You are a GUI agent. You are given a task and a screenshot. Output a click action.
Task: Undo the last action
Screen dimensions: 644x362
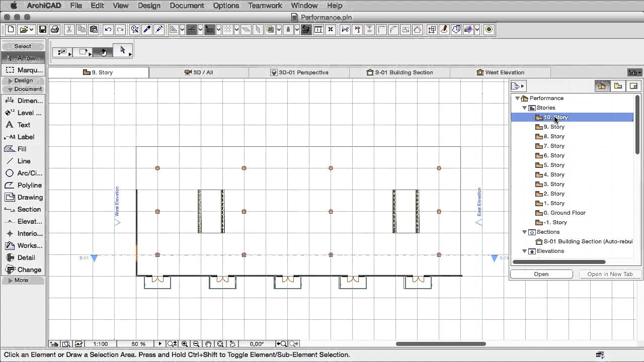click(x=108, y=30)
